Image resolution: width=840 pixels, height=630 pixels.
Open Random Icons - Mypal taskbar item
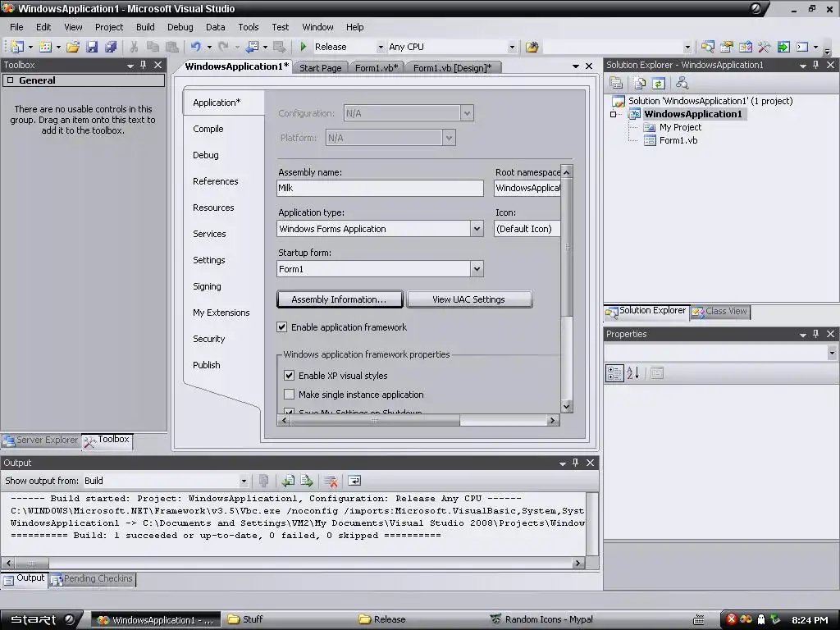(549, 619)
